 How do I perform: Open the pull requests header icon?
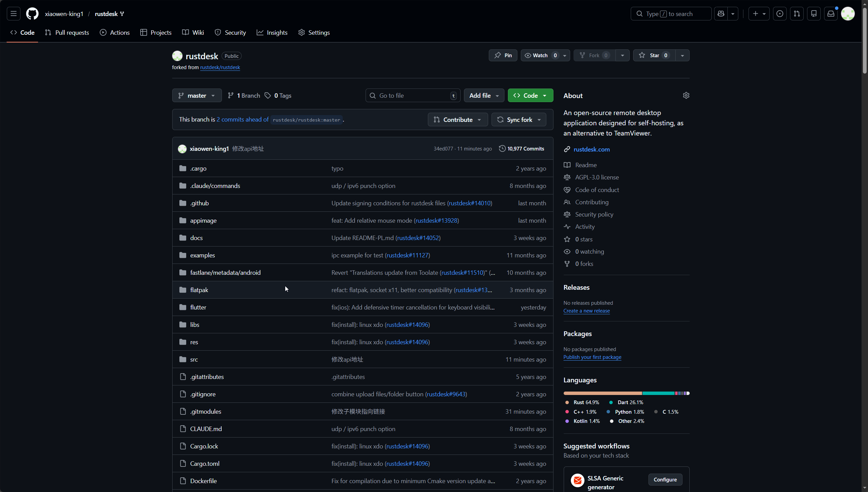[x=797, y=14]
